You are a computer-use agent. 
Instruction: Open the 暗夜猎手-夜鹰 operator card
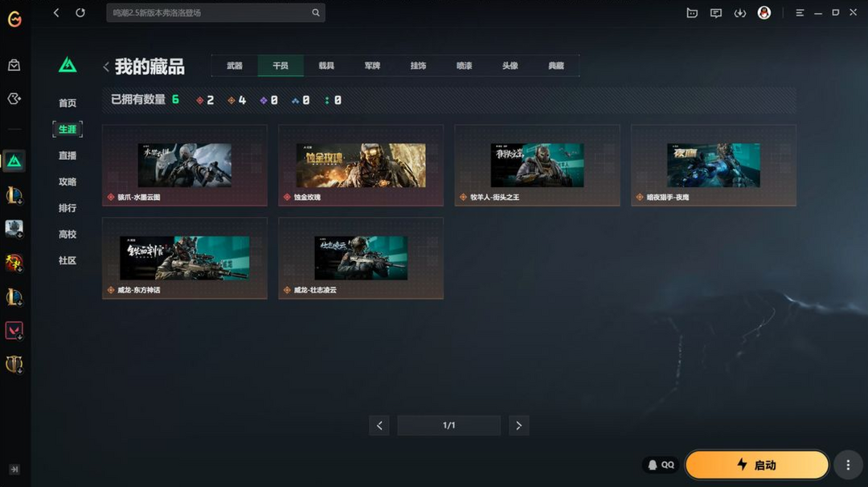pos(714,166)
